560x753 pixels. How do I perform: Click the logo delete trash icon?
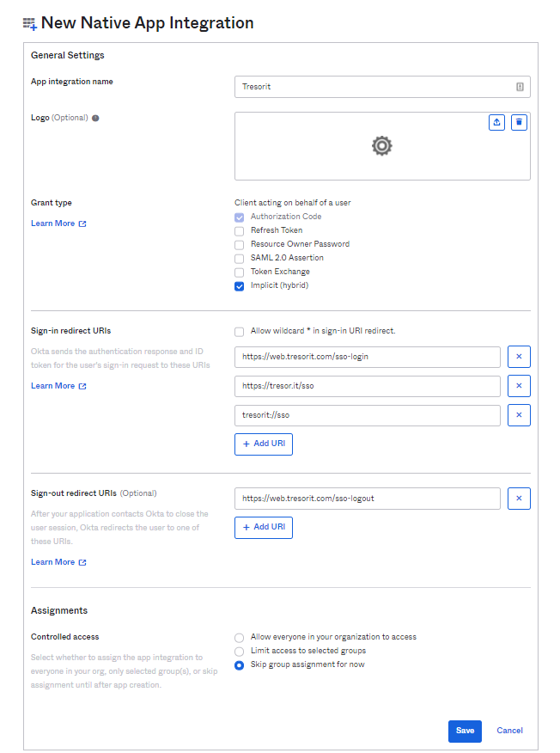click(519, 122)
